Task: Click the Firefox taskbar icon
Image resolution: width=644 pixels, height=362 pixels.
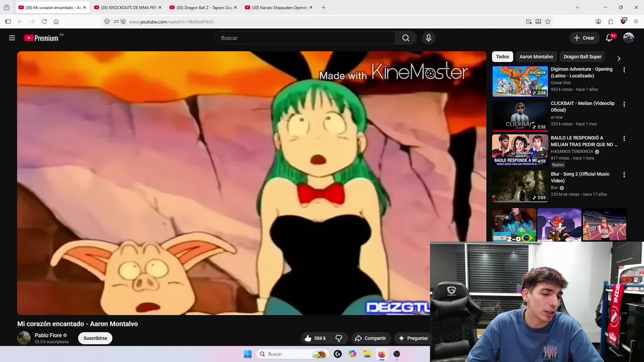Action: (382, 354)
